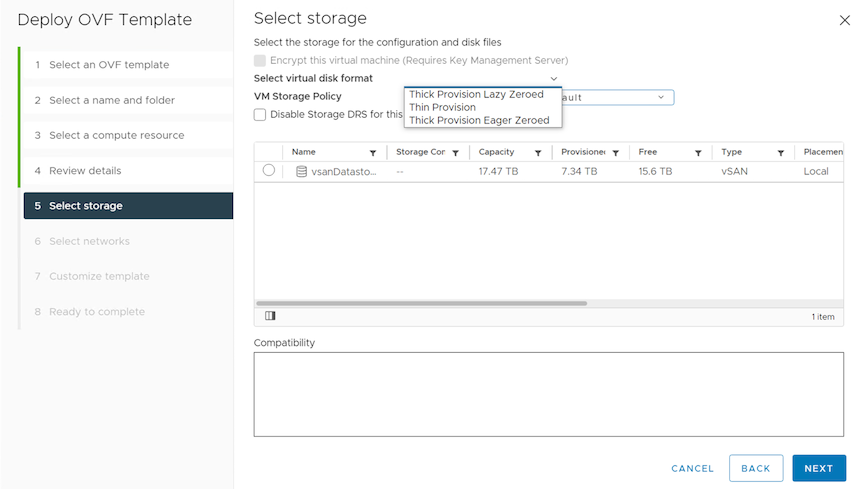The height and width of the screenshot is (489, 864).
Task: Open the column chooser icon below table
Action: click(270, 316)
